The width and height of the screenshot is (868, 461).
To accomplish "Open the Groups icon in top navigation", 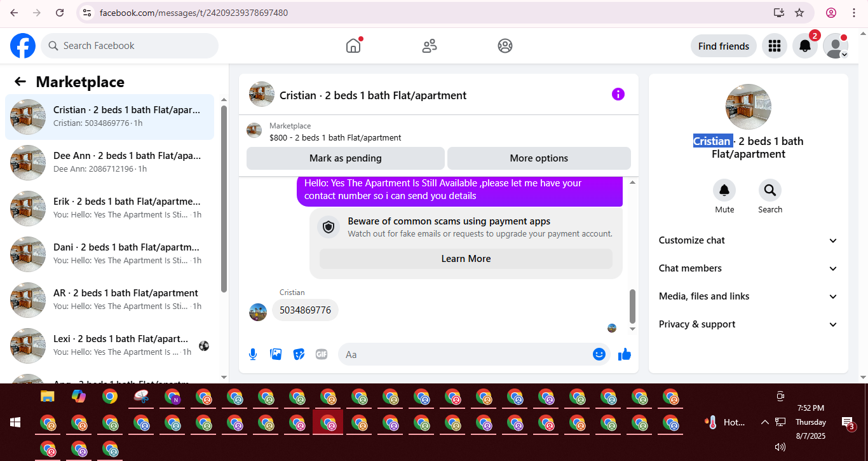I will (x=505, y=46).
